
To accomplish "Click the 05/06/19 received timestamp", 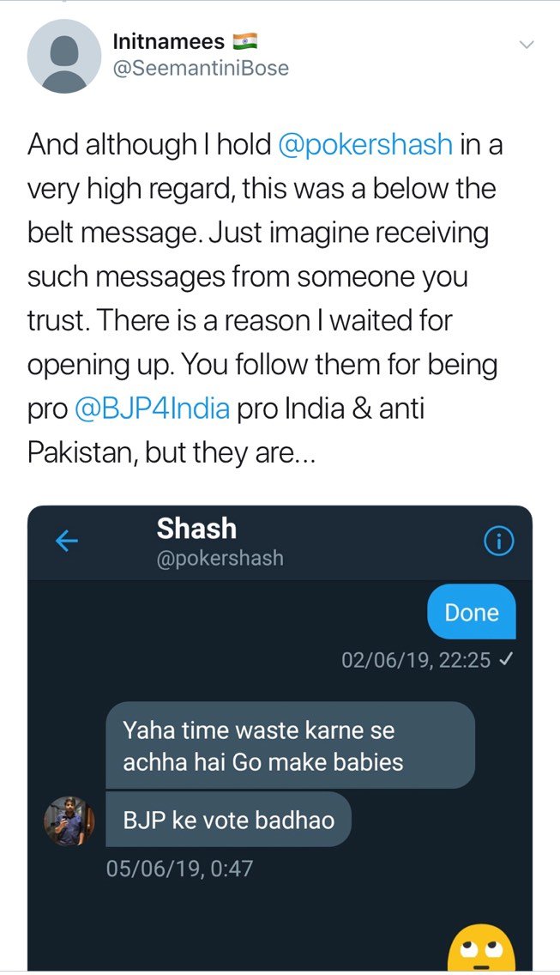I will (179, 868).
